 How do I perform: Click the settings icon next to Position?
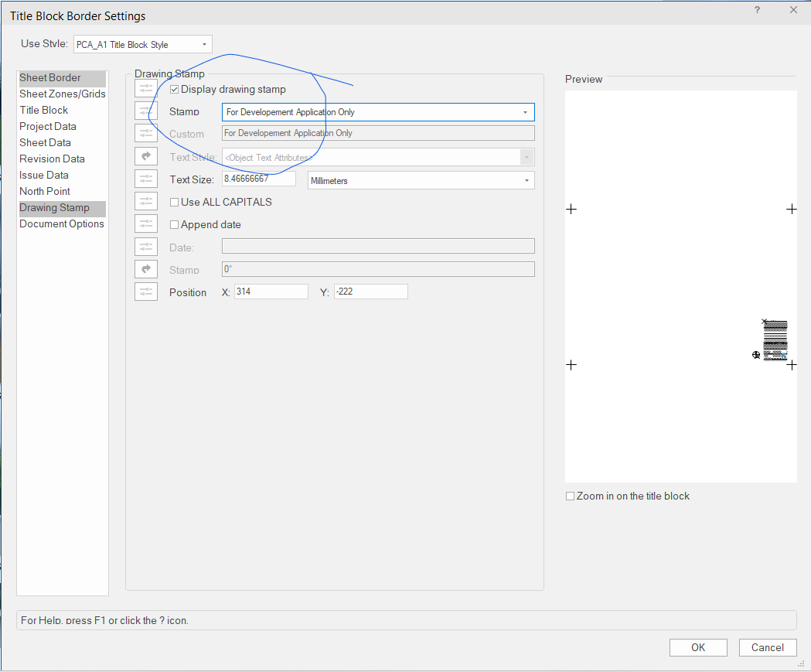coord(146,292)
